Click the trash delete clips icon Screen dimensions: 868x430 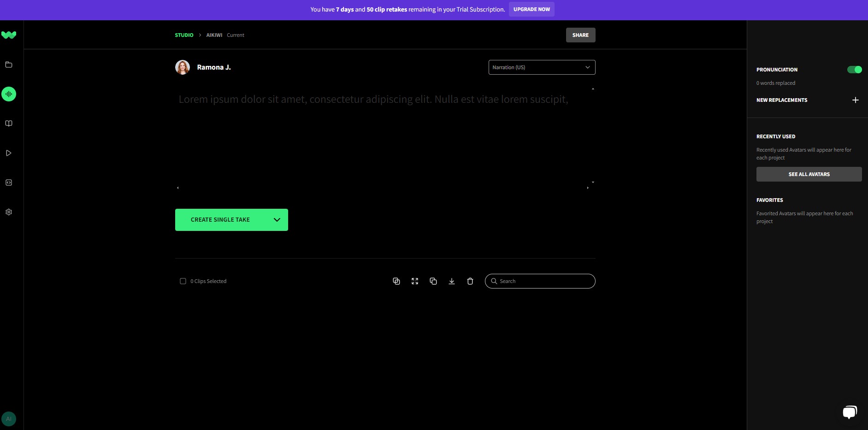470,281
